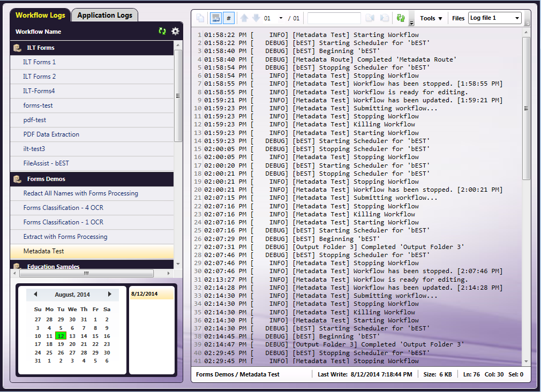
Task: Click log viewer scroll up arrow
Action: pos(526,32)
